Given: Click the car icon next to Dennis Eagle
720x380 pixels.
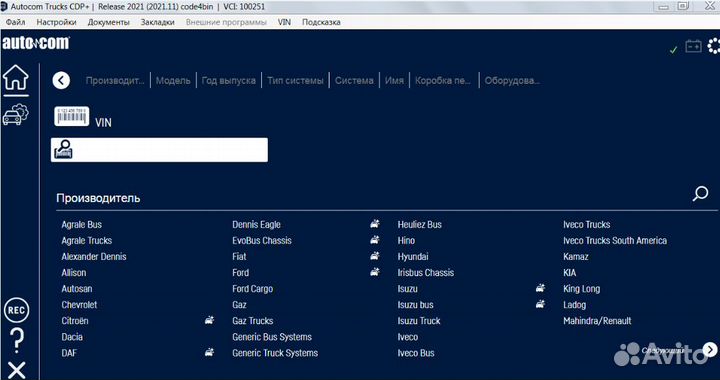Looking at the screenshot, I should pos(375,224).
